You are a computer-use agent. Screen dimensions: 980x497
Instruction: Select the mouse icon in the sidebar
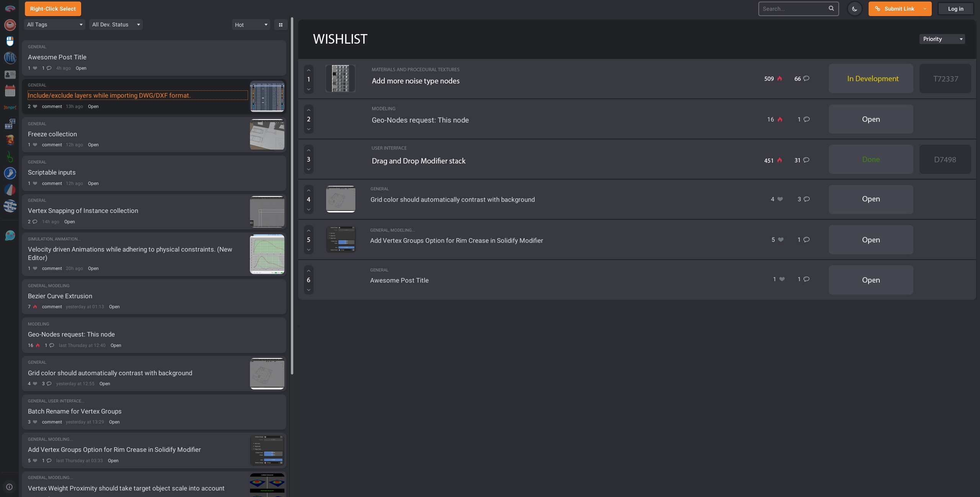pos(10,41)
